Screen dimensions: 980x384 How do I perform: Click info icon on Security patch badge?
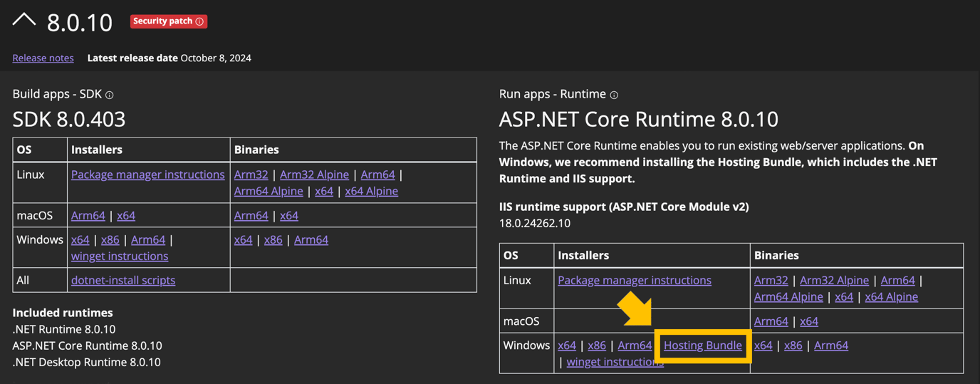click(199, 21)
